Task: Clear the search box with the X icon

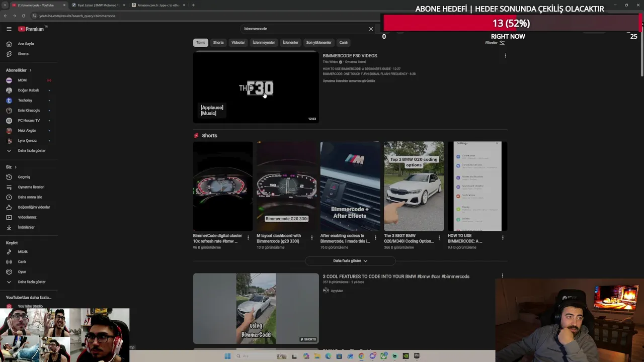Action: point(371,29)
